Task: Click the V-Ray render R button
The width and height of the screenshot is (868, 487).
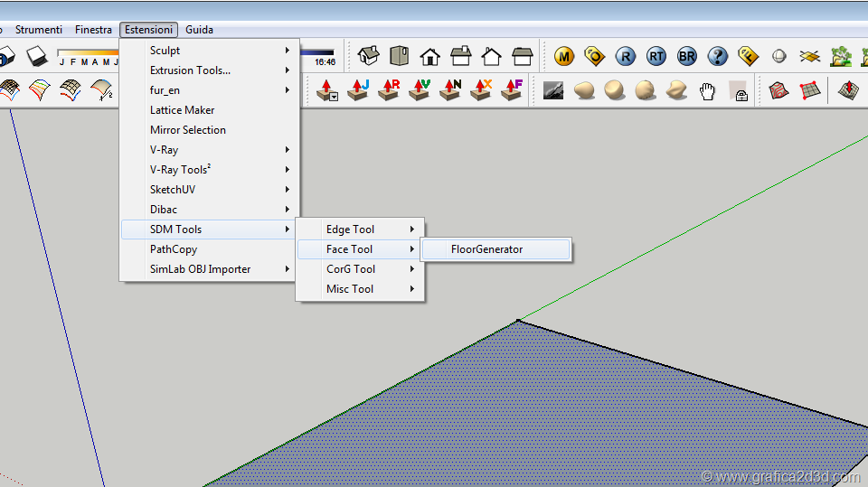Action: point(626,56)
